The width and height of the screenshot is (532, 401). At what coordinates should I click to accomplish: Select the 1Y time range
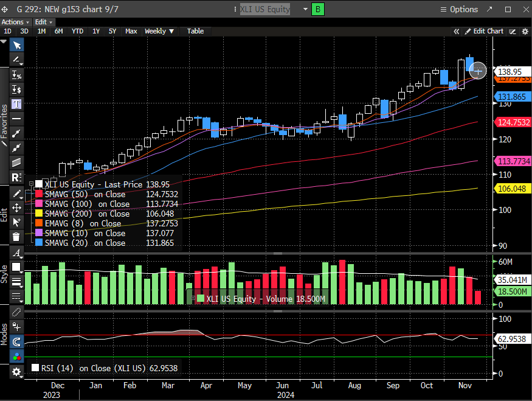click(x=96, y=31)
